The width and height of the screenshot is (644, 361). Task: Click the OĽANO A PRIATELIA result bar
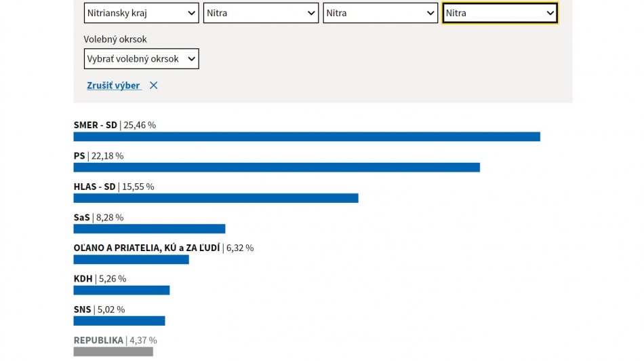[131, 259]
